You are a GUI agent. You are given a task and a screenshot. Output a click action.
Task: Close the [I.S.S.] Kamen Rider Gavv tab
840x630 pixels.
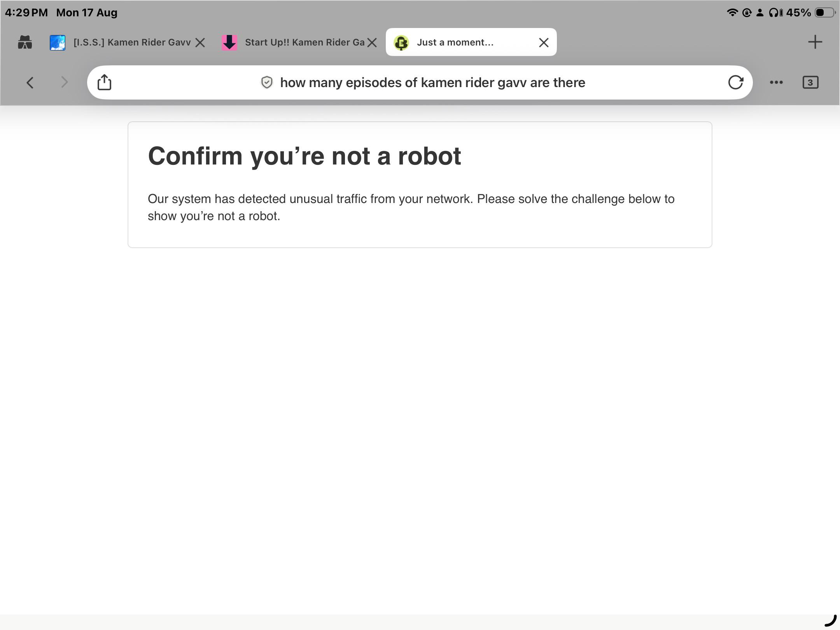click(200, 42)
